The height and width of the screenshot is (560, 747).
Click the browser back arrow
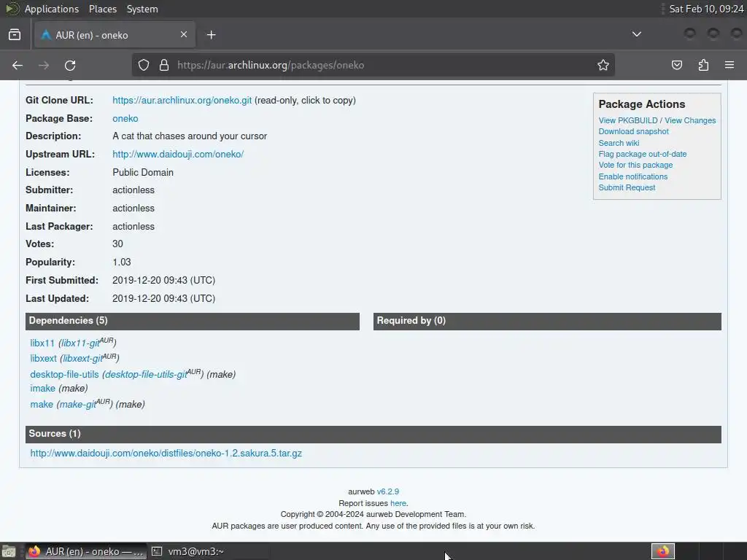(x=18, y=65)
